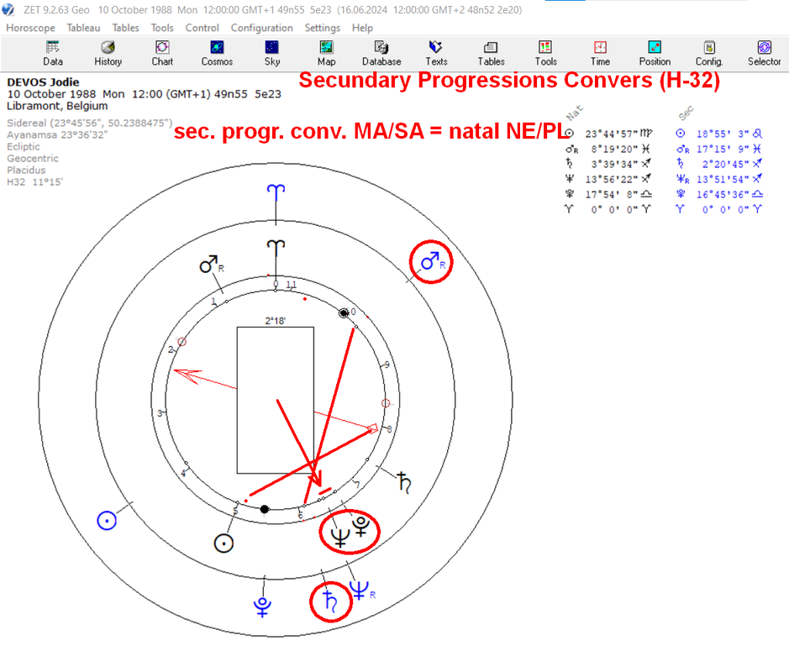This screenshot has width=789, height=672.
Task: Open the Data toolbar icon
Action: 52,54
